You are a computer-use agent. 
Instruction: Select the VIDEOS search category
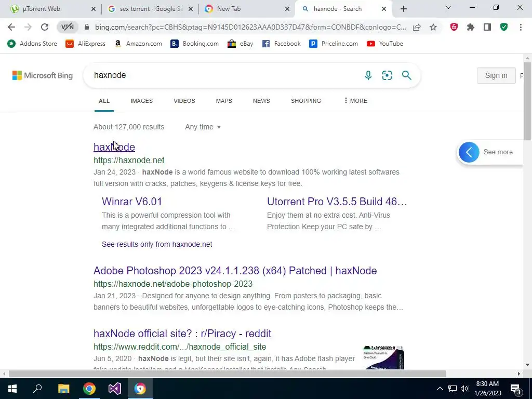(x=184, y=101)
